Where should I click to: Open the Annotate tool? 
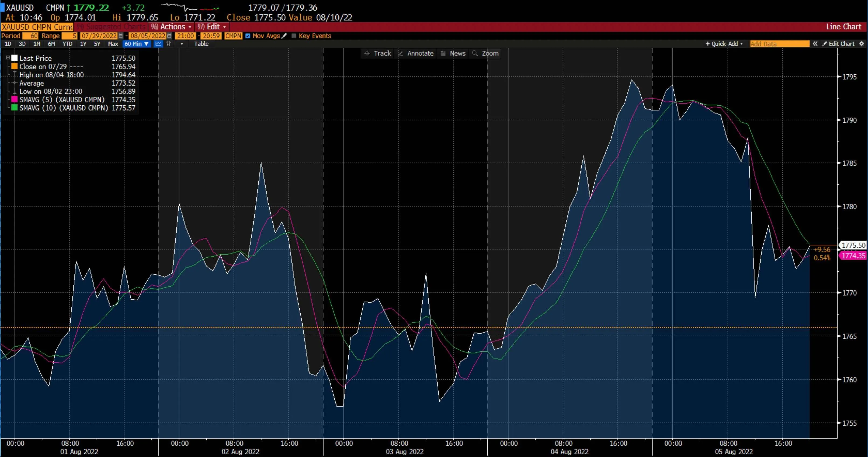[416, 53]
